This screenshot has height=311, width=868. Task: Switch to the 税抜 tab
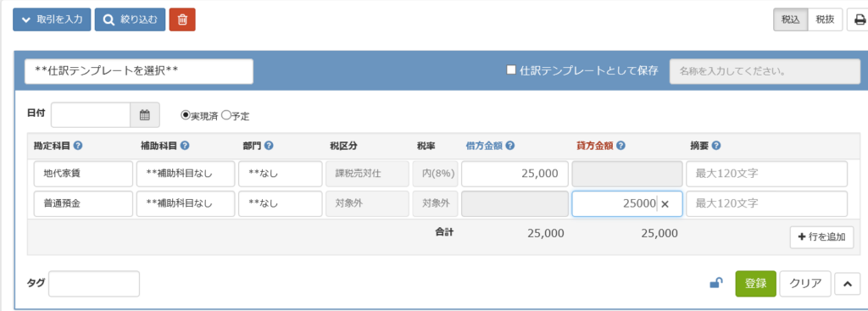coord(825,20)
